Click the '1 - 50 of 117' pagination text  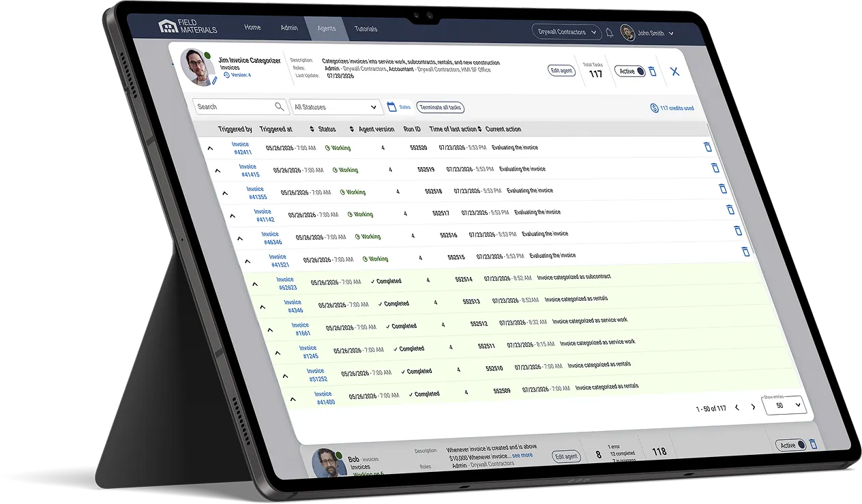point(711,409)
